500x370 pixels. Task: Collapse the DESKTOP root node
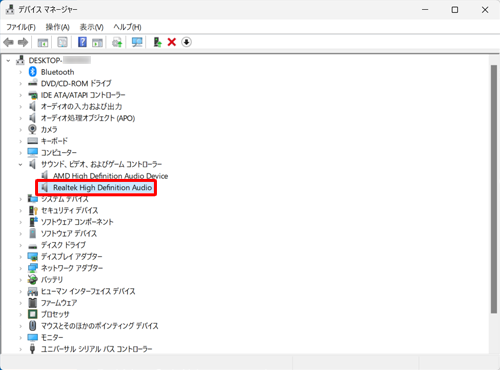tap(8, 61)
